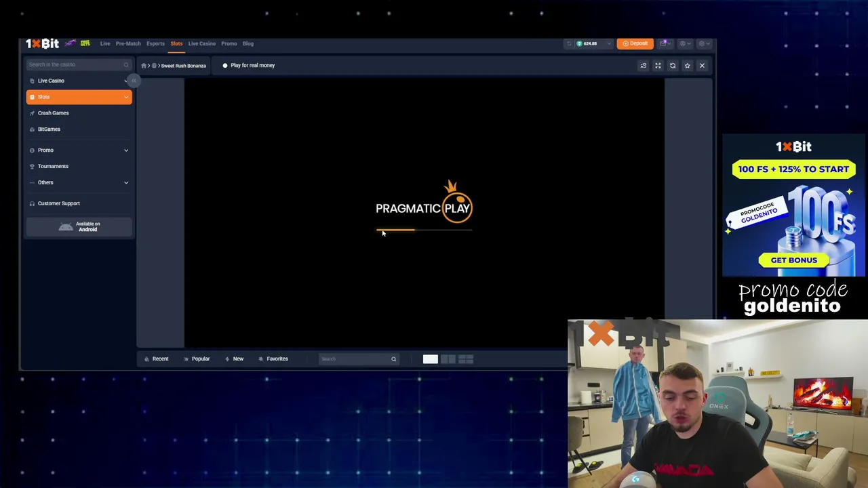
Task: Click the 1xBit logo in the header
Action: pyautogui.click(x=42, y=44)
